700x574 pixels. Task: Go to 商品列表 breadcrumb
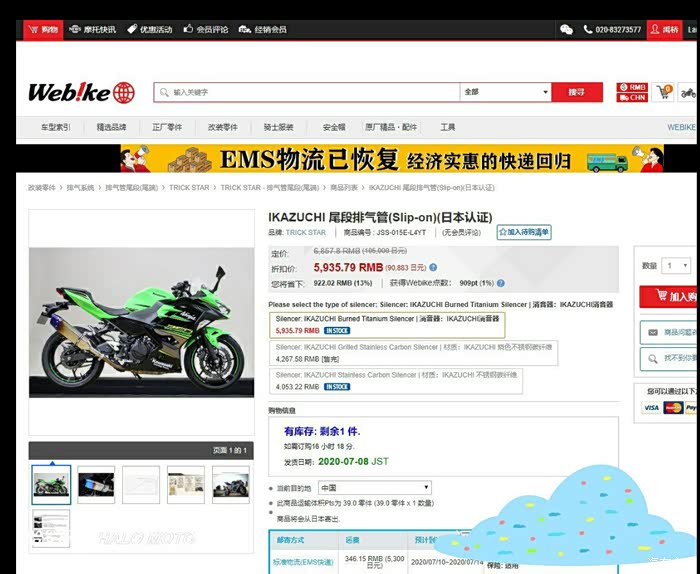coord(344,188)
